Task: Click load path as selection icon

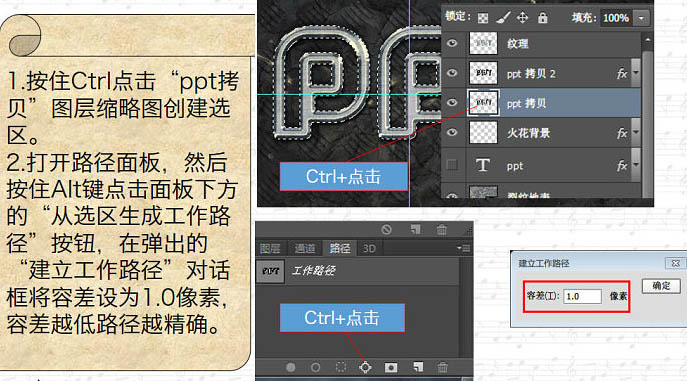Action: coord(340,367)
